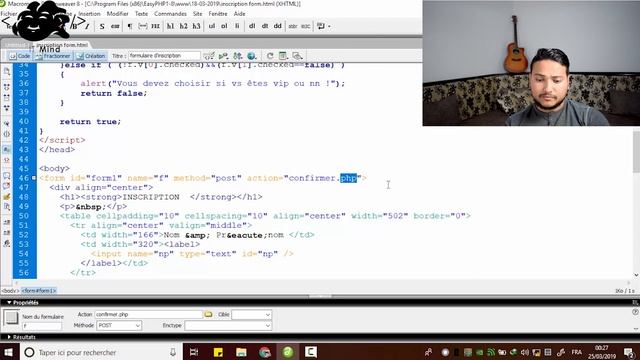Preview in browser with globe icon
This screenshot has height=360, width=640.
252,56
